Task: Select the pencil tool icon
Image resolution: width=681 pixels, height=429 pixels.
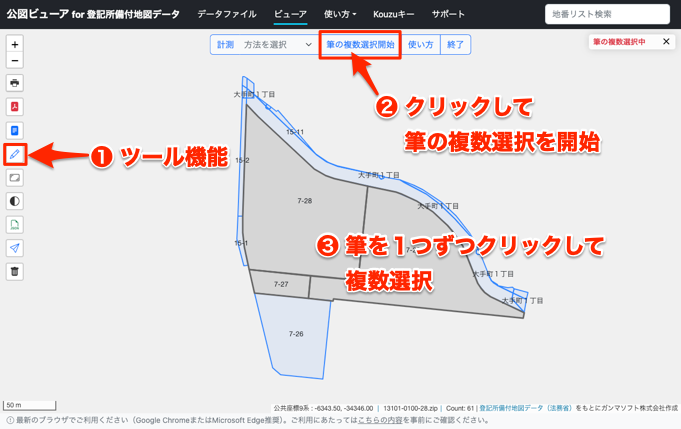Action: point(14,155)
